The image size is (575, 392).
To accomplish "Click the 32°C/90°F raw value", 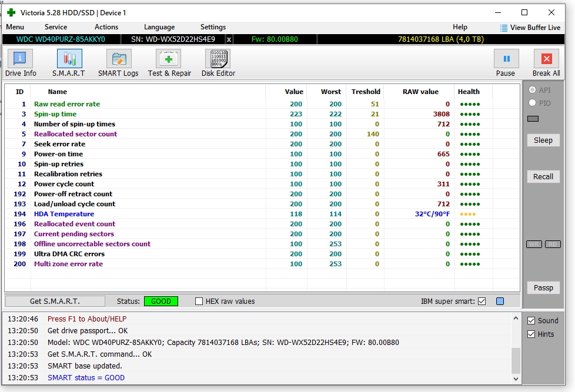I will [x=432, y=214].
